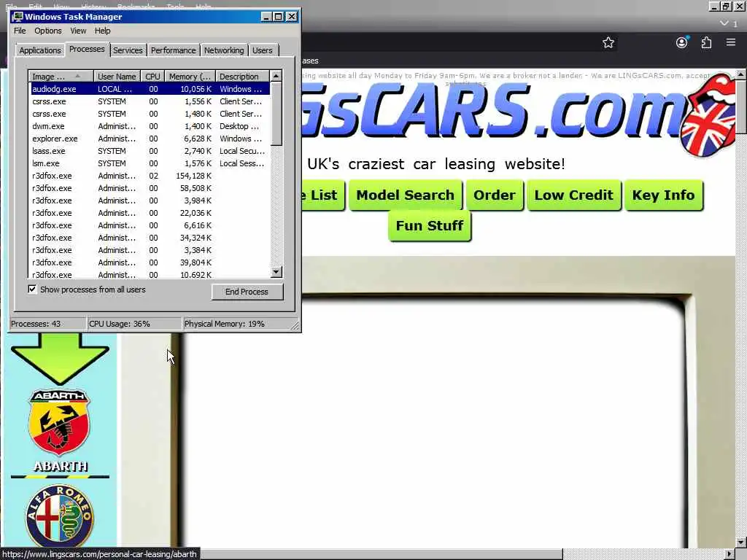Switch to the Services tab

[128, 50]
